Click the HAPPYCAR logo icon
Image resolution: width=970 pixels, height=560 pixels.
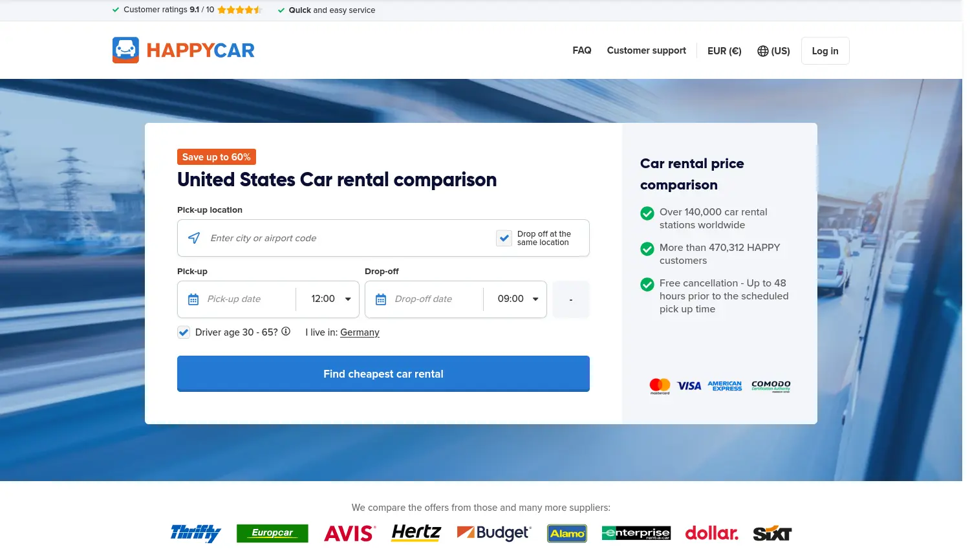125,50
